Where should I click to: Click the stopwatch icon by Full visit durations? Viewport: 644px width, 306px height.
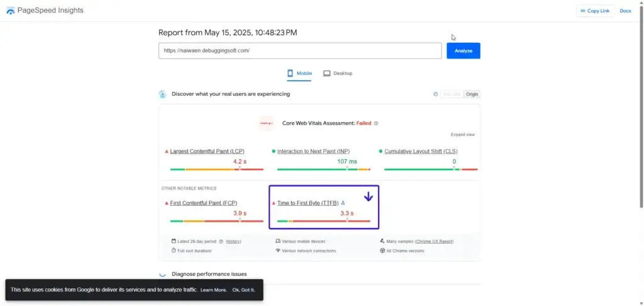coord(174,251)
